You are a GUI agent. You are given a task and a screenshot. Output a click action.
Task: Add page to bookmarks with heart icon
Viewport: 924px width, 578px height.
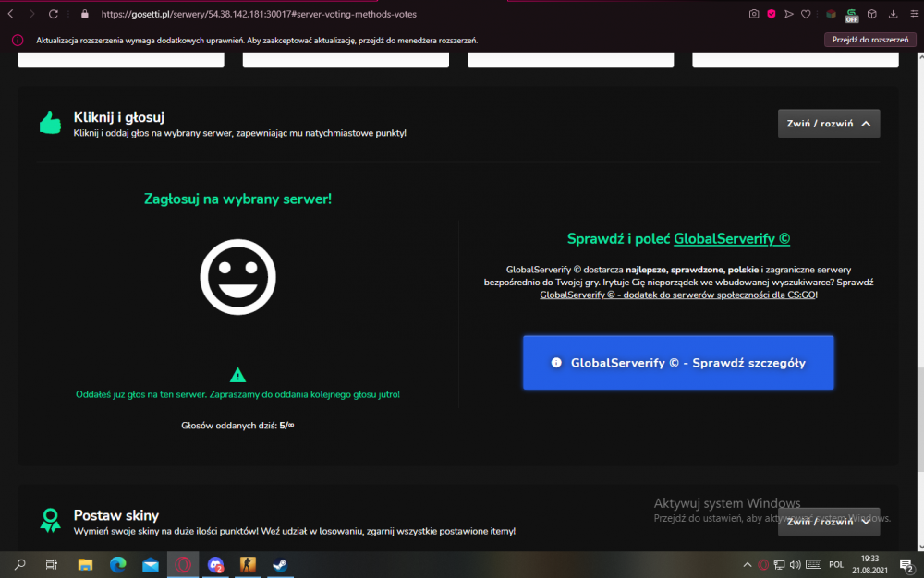[x=806, y=14]
